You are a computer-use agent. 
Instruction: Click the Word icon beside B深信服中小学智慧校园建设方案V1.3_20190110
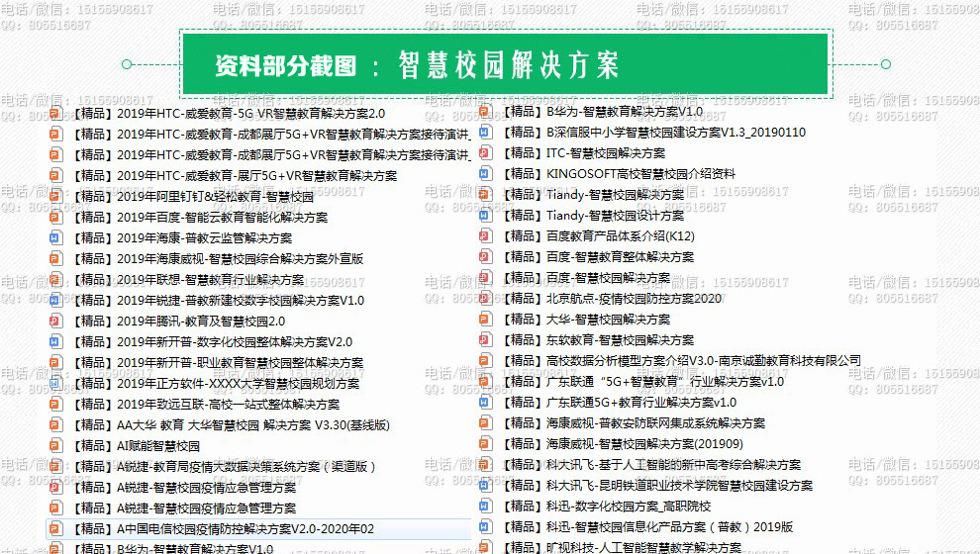click(485, 133)
